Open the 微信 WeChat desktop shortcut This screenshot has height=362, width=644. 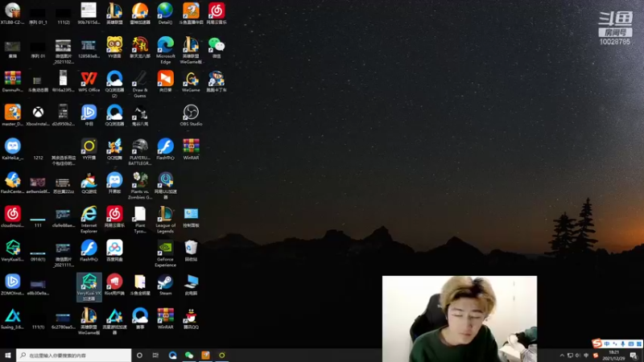[x=217, y=47]
